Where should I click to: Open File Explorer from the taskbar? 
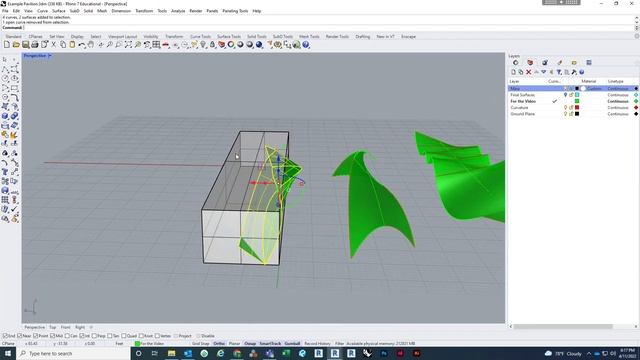pos(171,353)
